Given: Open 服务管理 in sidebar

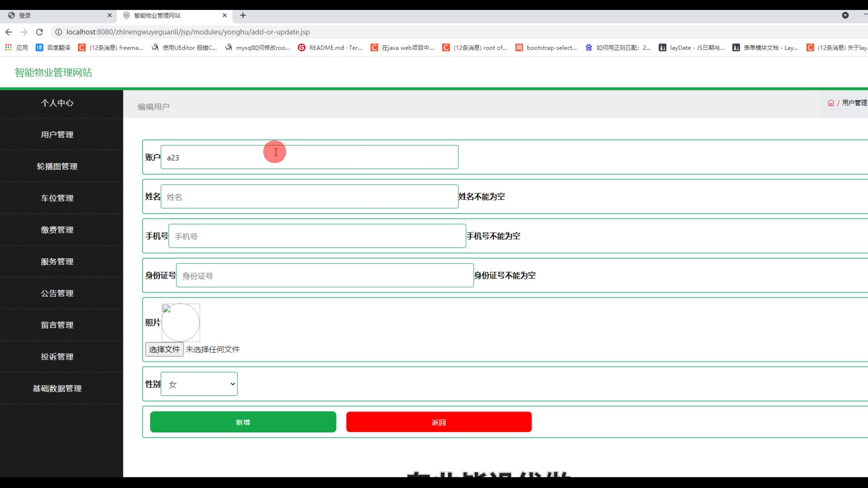Looking at the screenshot, I should click(x=57, y=262).
